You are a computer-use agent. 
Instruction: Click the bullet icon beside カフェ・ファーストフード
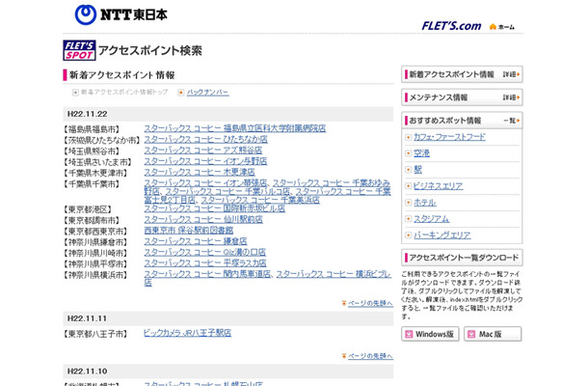point(409,137)
